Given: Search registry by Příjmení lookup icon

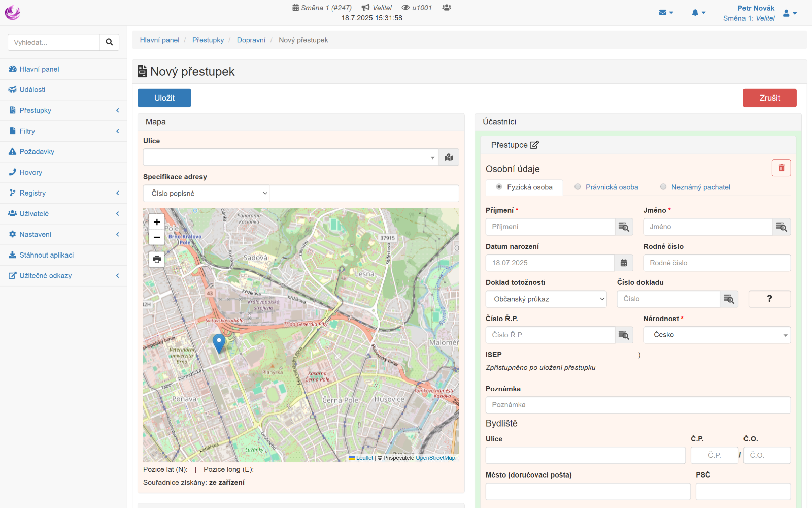Looking at the screenshot, I should pyautogui.click(x=624, y=227).
